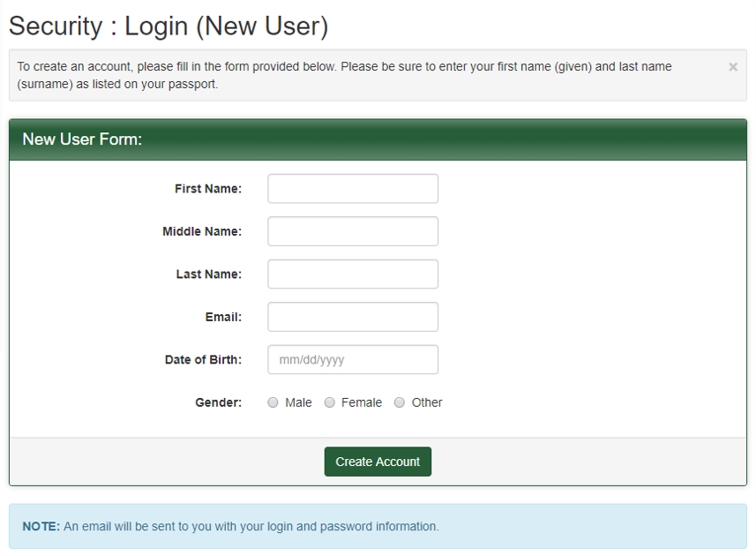Submit the form with Create Account
Screen dimensions: 756x556
coord(378,462)
